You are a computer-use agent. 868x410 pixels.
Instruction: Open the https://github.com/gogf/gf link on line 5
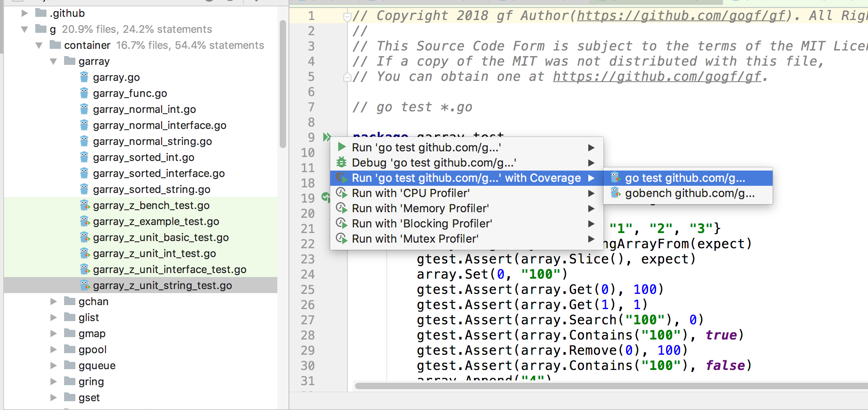pyautogui.click(x=656, y=76)
